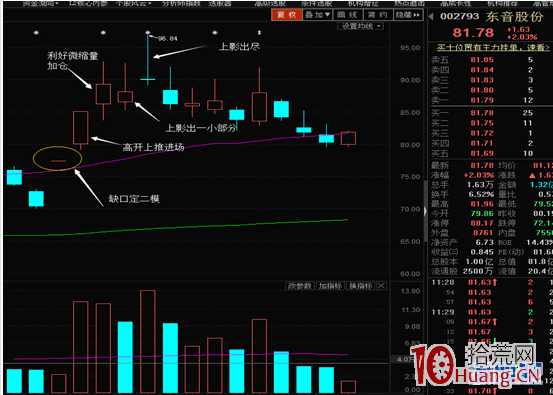Select the last red candlestick on the chart
Image resolution: width=553 pixels, height=395 pixels.
point(348,138)
